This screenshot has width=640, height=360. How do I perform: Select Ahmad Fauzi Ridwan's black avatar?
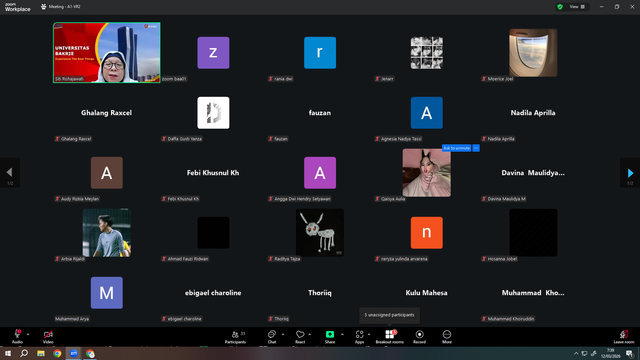(213, 233)
